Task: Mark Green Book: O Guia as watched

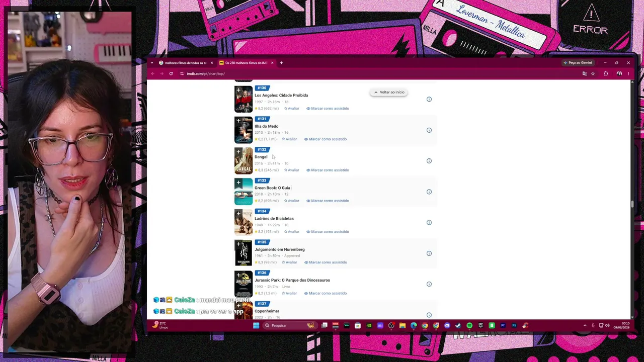Action: (x=328, y=201)
